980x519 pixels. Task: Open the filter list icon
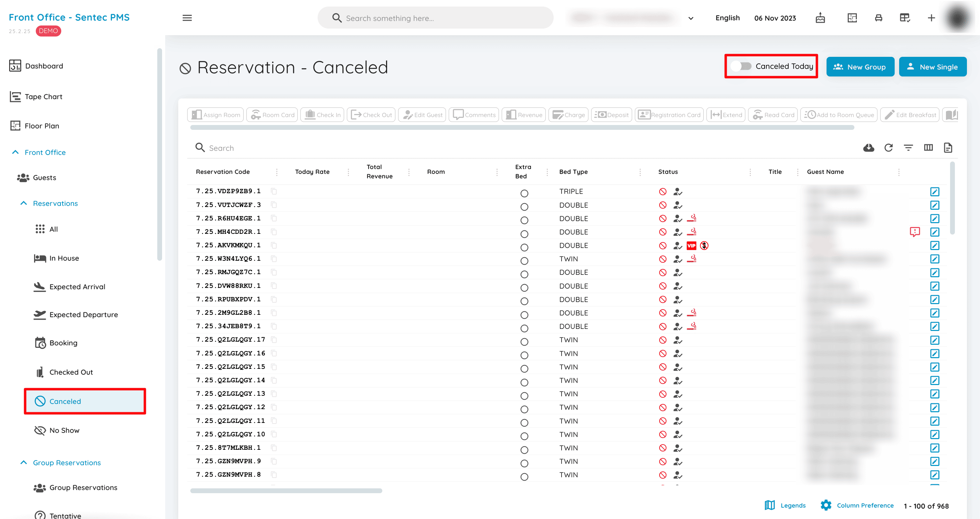pos(908,148)
